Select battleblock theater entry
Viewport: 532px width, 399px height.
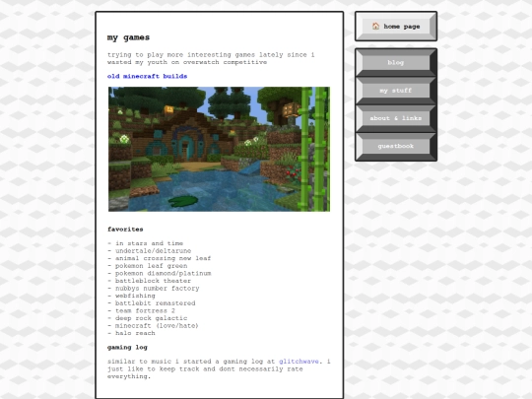point(150,281)
